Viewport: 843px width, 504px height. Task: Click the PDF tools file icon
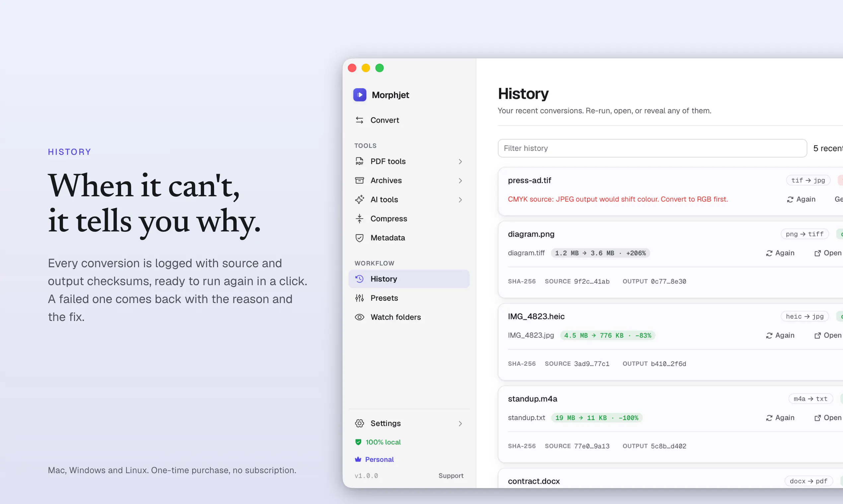(359, 161)
